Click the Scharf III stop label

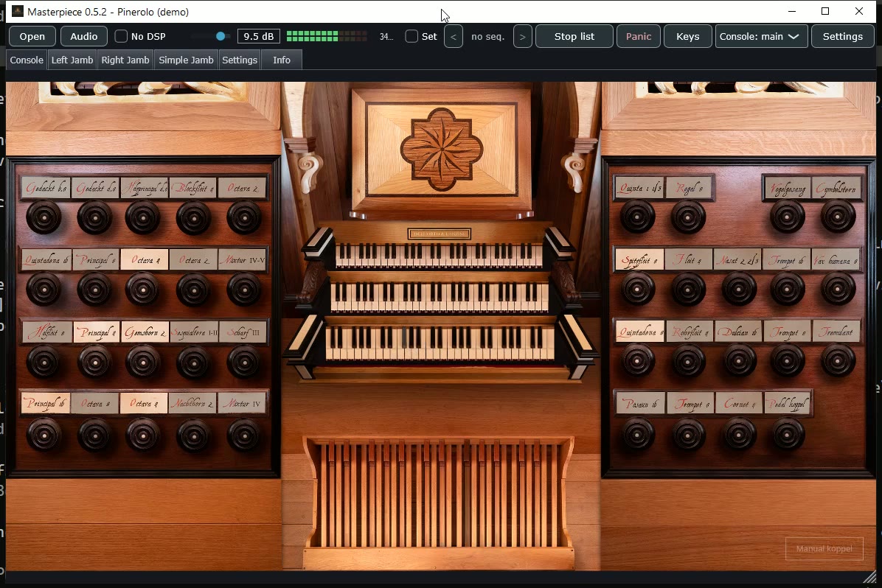pos(243,332)
